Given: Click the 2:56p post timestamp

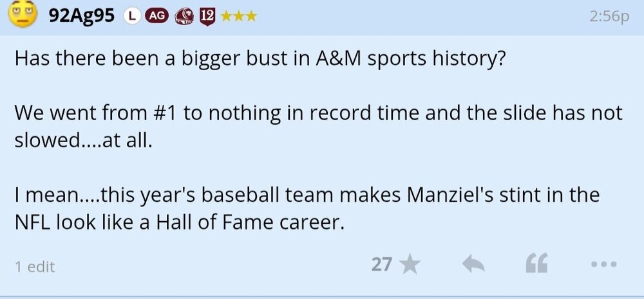Looking at the screenshot, I should 609,17.
